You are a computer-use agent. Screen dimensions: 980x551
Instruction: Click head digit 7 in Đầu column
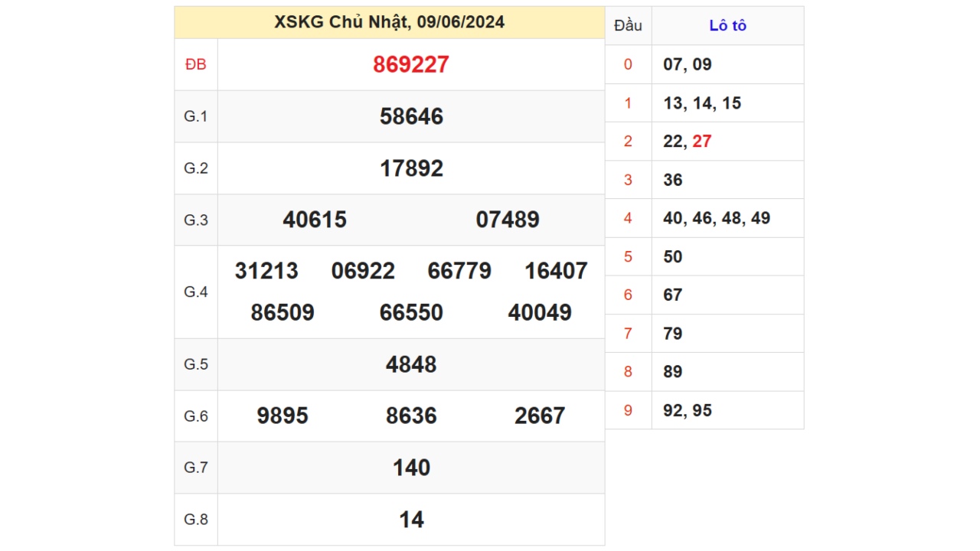[628, 334]
